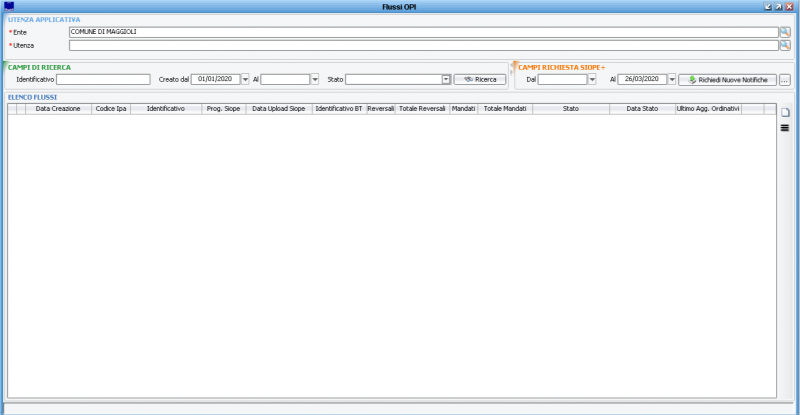Open the list menu icon beside the table
800x415 pixels.
(x=785, y=128)
